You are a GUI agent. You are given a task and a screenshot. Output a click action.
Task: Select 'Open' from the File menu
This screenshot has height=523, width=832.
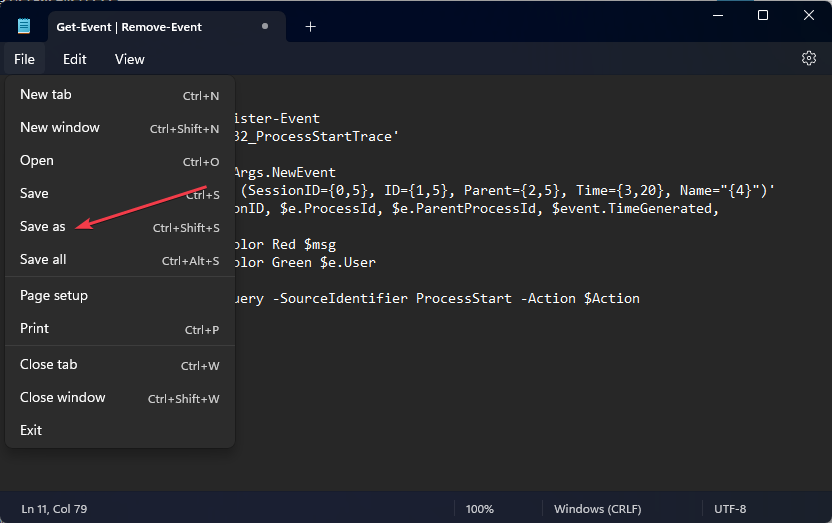pos(37,161)
